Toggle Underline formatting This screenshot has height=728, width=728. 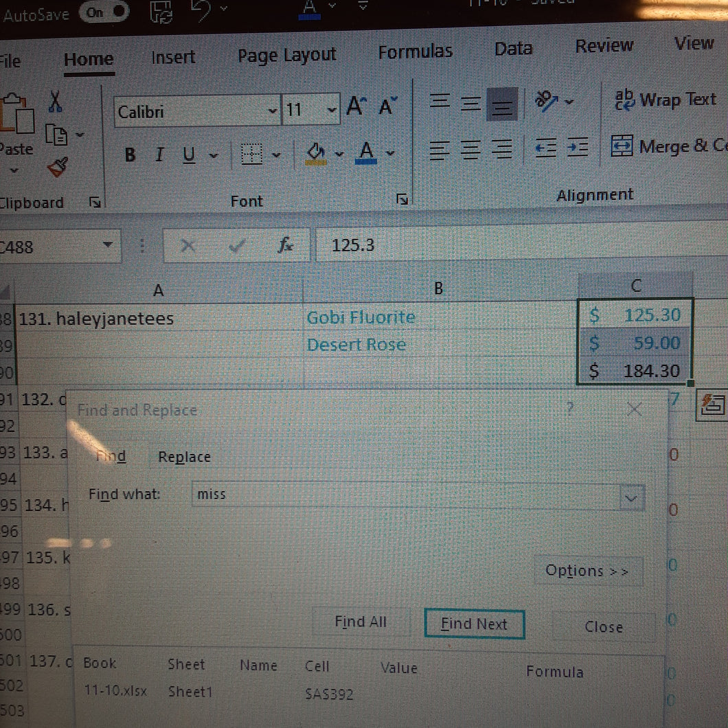point(188,154)
